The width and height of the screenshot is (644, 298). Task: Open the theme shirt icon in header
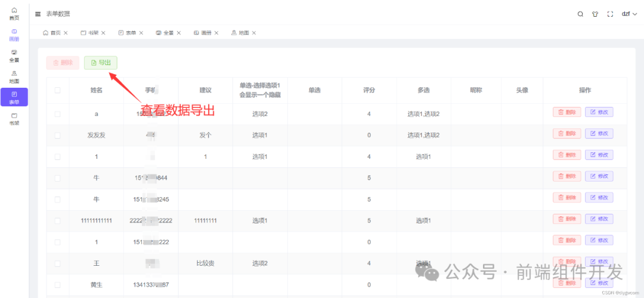pos(595,14)
